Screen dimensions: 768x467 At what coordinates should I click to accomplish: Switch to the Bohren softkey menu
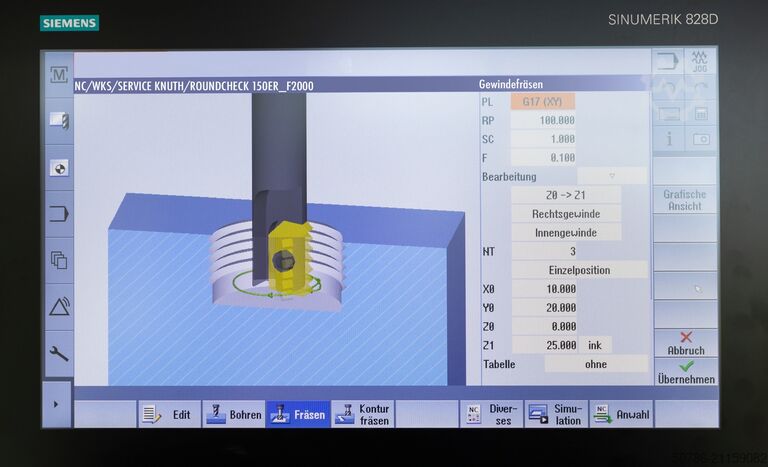click(x=233, y=414)
